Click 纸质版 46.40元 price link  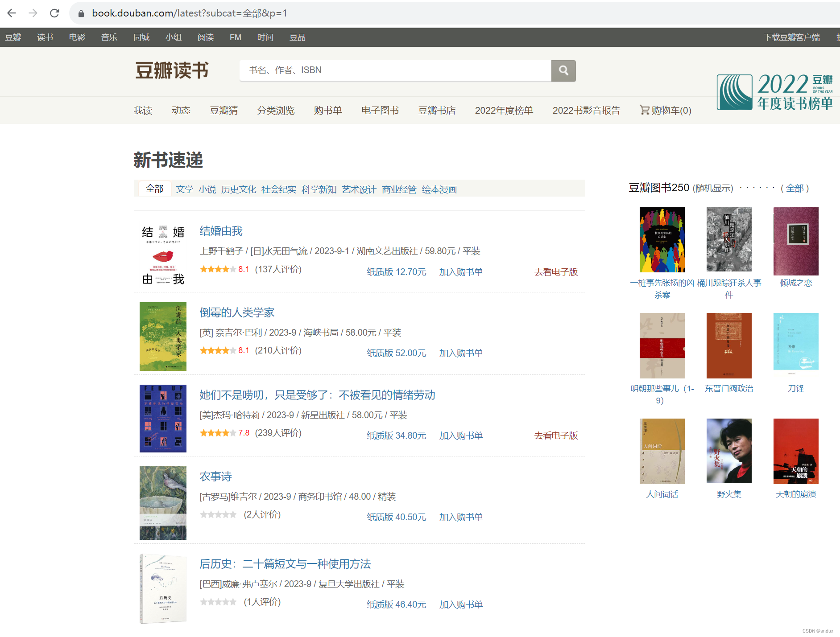pos(397,604)
